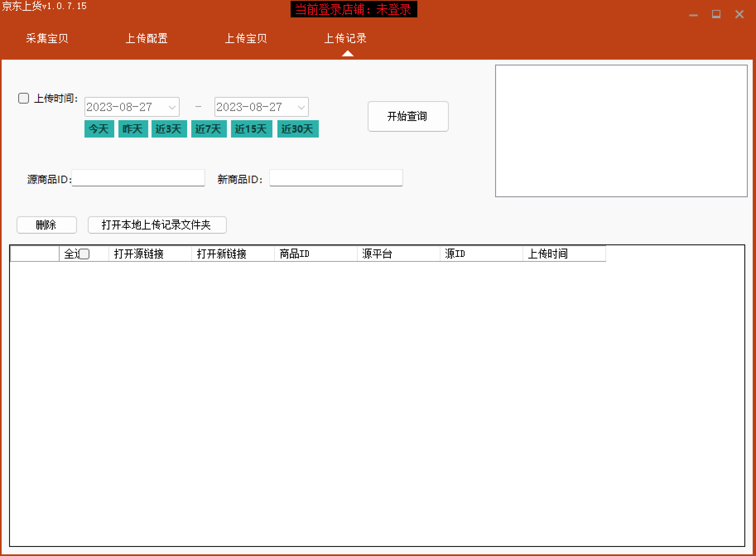This screenshot has width=756, height=556.
Task: Click the empty log box at top right
Action: pos(621,131)
